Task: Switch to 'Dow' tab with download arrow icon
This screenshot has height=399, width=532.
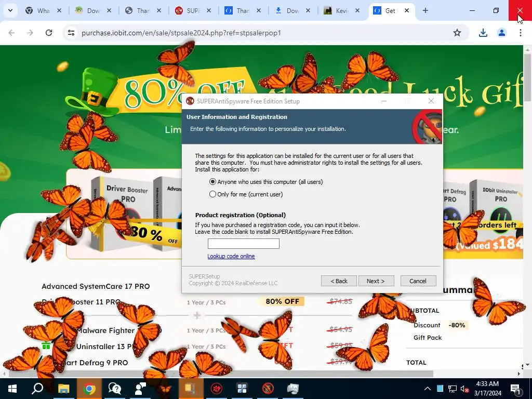Action: (x=287, y=10)
